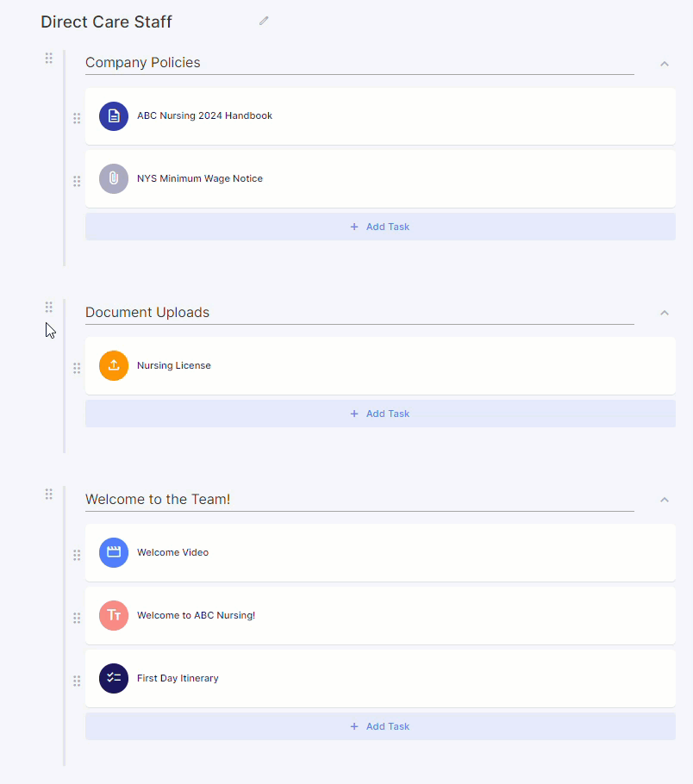Click the ABC Nursing 2024 Handbook document icon
Screen dimensions: 693x784
click(x=114, y=116)
